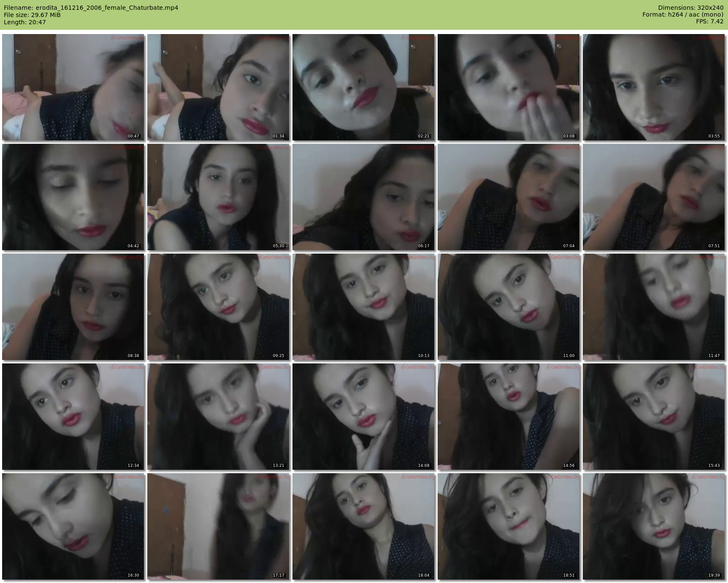Viewport: 728px width, 583px height.
Task: Select the thumbnail timestamped 16:30
Action: coord(73,526)
